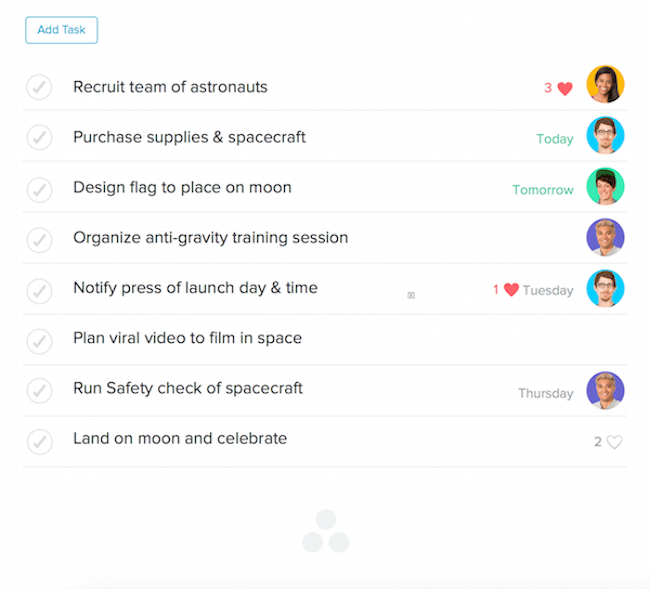This screenshot has width=650, height=589.
Task: Click the red heart on 'Recruit team' task
Action: [565, 88]
